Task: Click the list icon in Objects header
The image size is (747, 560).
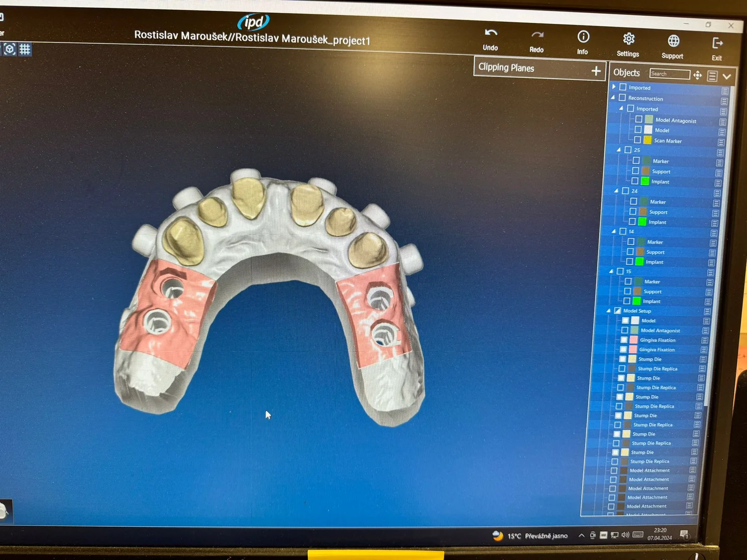Action: [x=712, y=76]
